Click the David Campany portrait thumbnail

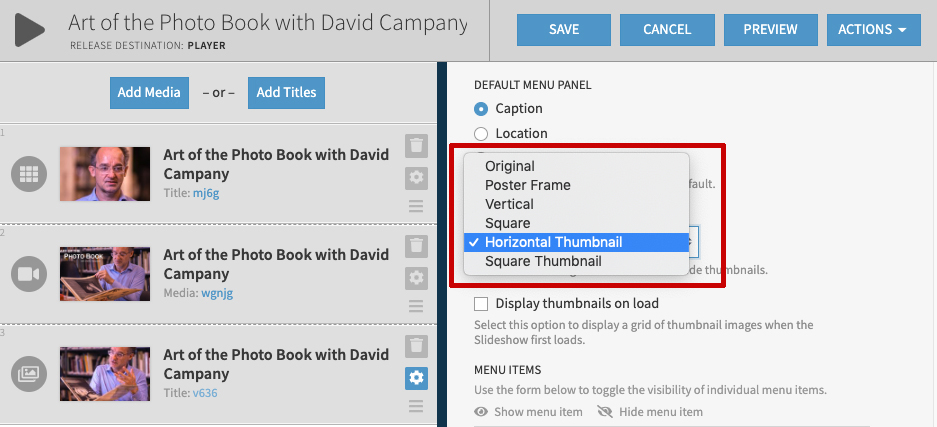pos(105,174)
